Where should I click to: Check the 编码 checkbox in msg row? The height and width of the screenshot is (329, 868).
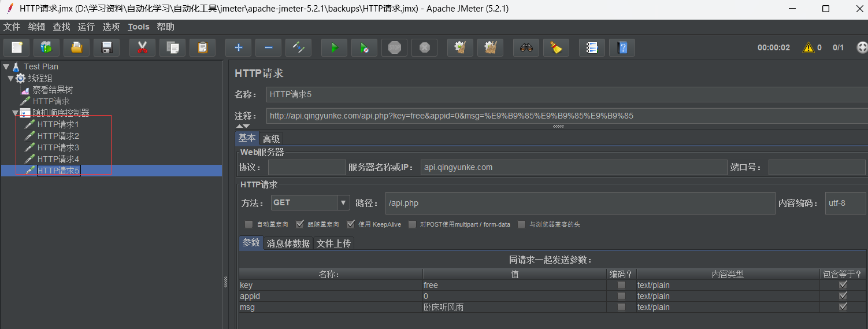tap(621, 307)
